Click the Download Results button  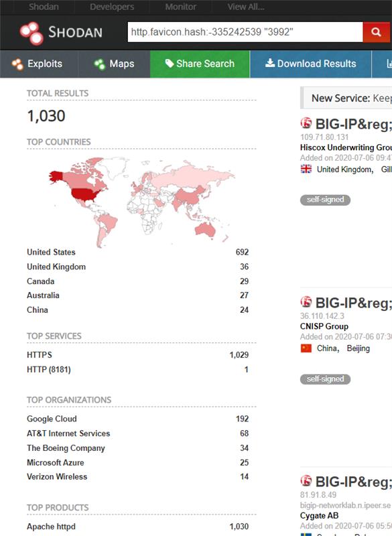click(x=311, y=64)
